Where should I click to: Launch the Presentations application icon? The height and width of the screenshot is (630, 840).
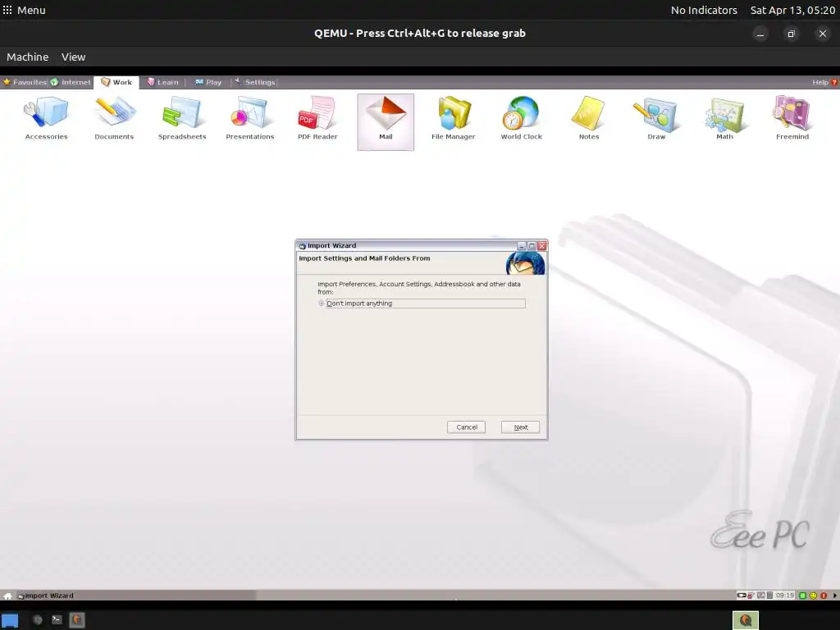(249, 119)
